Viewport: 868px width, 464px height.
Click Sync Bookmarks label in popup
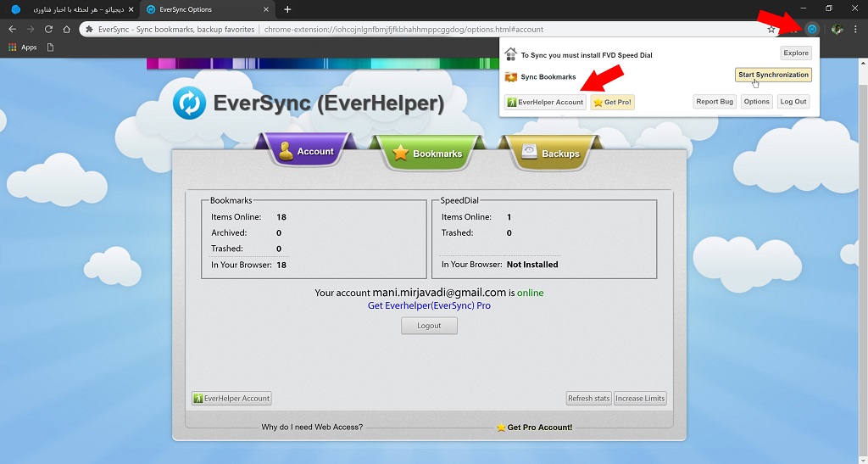tap(548, 77)
